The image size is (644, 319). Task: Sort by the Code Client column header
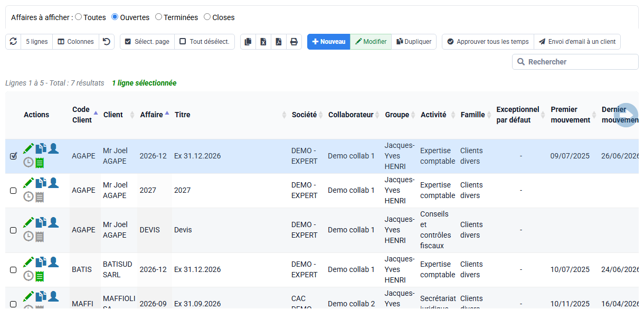(84, 115)
